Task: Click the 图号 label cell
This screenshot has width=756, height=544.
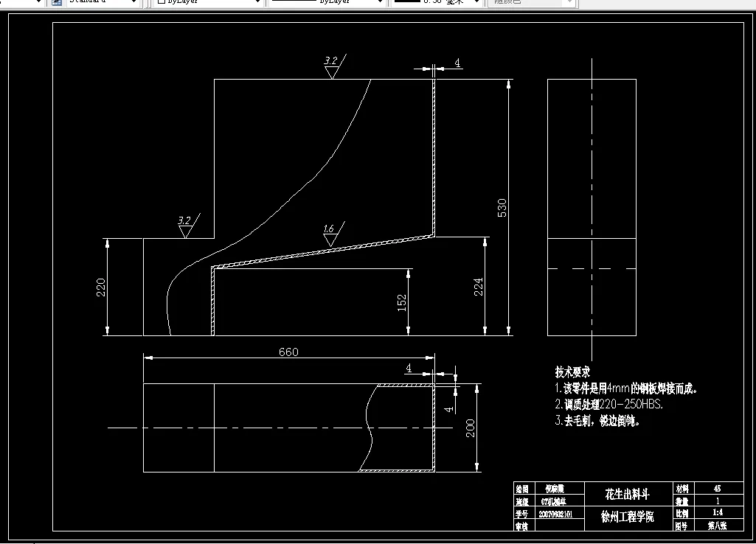Action: [x=682, y=526]
